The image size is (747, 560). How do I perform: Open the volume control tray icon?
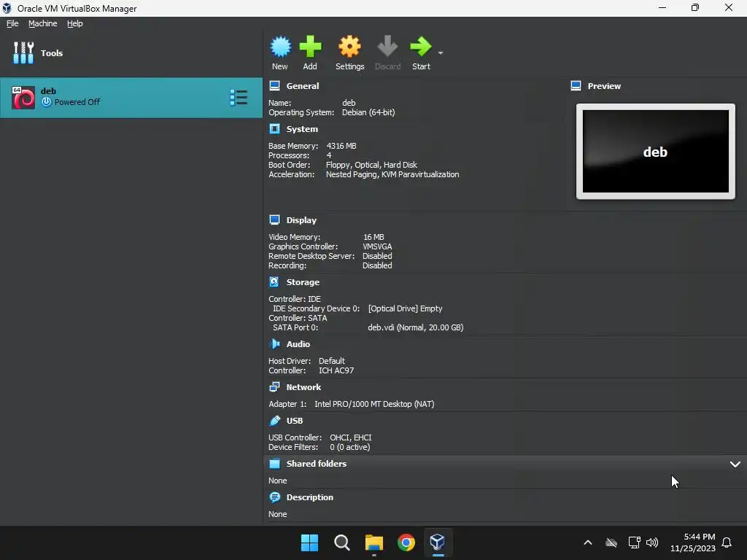point(652,542)
